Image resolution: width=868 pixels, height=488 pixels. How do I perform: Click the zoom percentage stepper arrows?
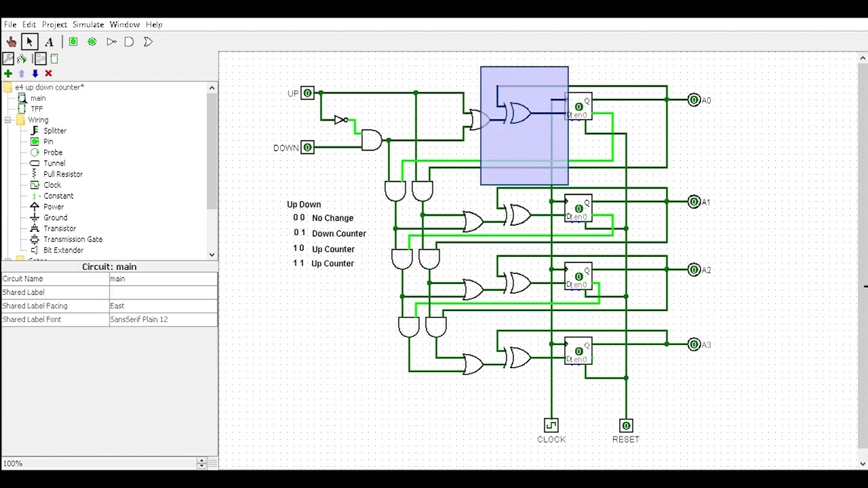[x=201, y=464]
